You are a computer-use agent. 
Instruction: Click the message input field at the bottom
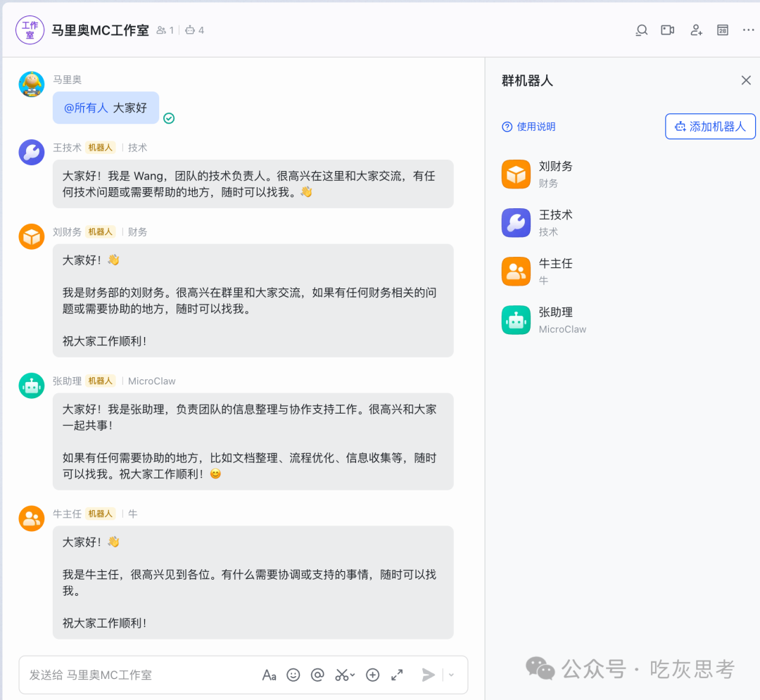pyautogui.click(x=141, y=675)
